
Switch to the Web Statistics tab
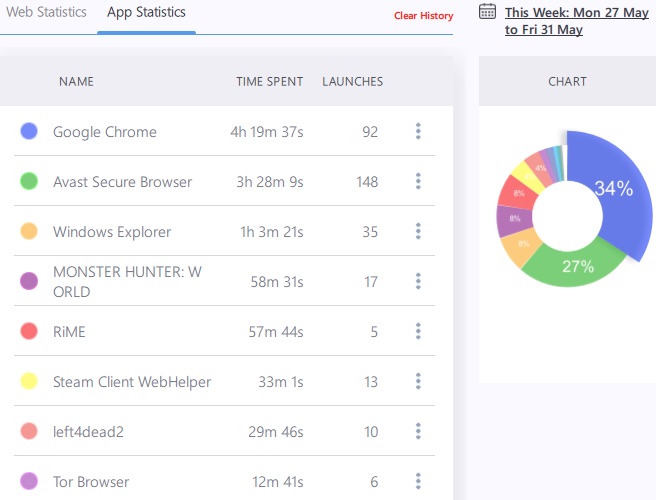pos(46,12)
